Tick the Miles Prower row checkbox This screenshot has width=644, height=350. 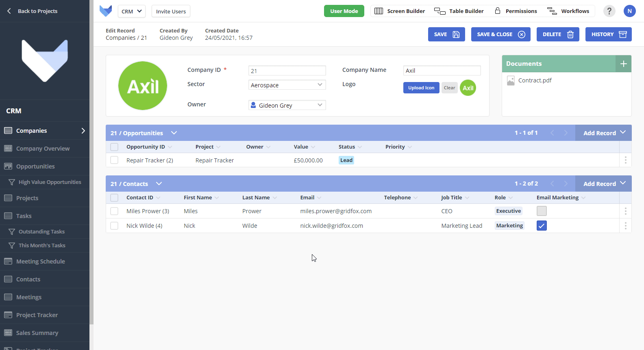coord(114,211)
